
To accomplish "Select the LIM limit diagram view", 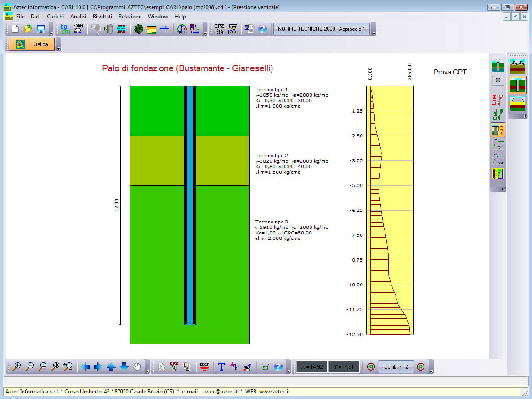I will (x=498, y=100).
